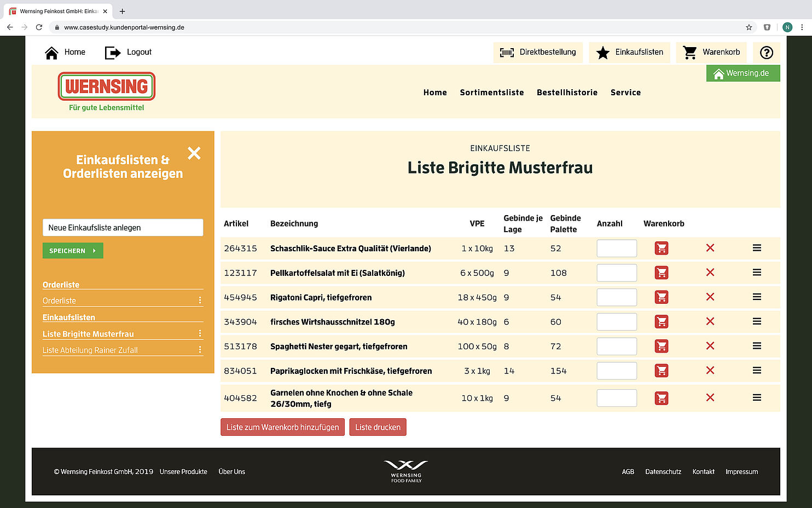
Task: Select Liste Brigitte Musterfrau in sidebar
Action: [88, 334]
